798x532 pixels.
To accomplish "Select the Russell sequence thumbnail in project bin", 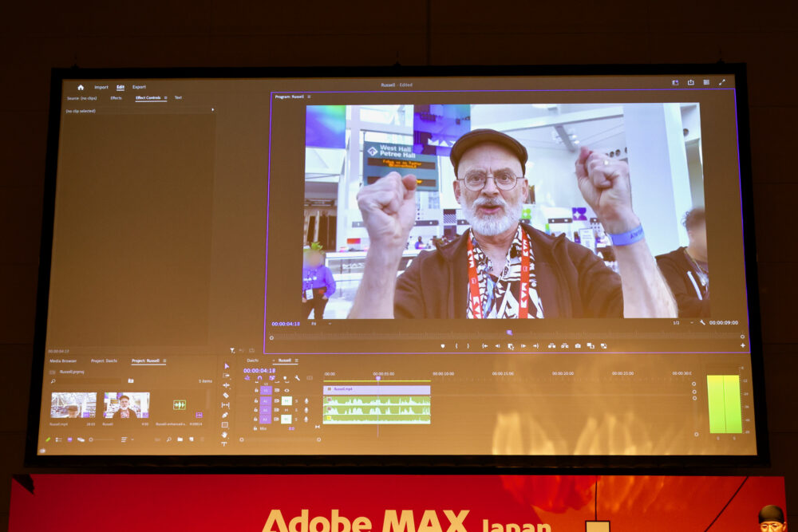I will pos(126,405).
